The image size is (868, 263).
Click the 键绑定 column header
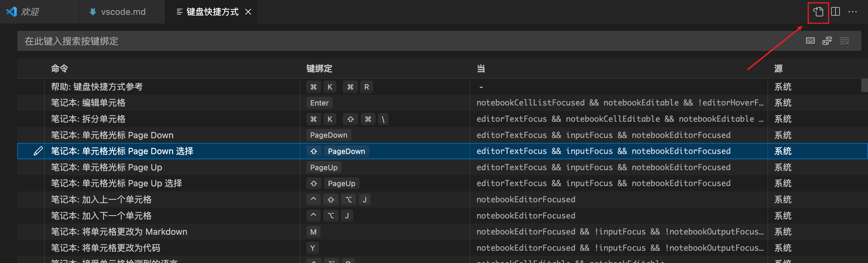tap(319, 69)
